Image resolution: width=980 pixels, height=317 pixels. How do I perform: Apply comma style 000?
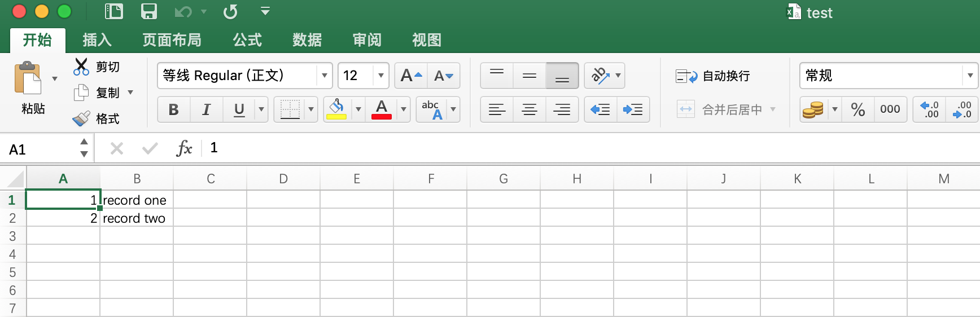[x=890, y=109]
